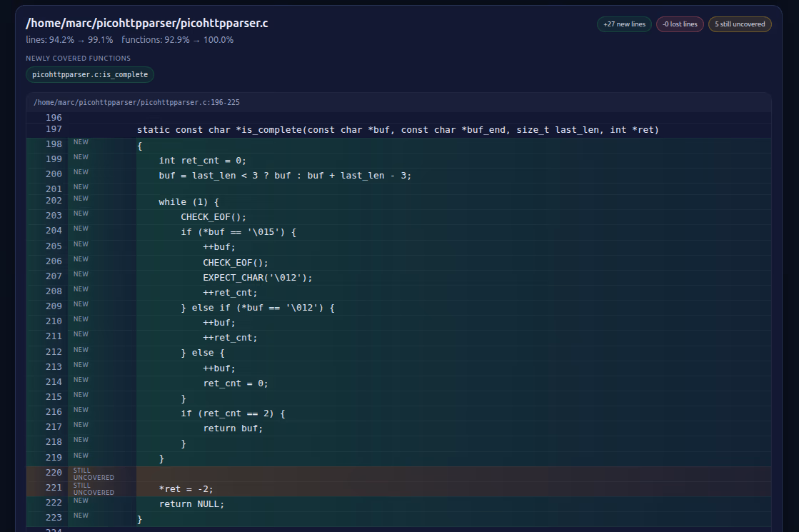Click the lines coverage 94.2% → 99.1% stat

(x=69, y=40)
